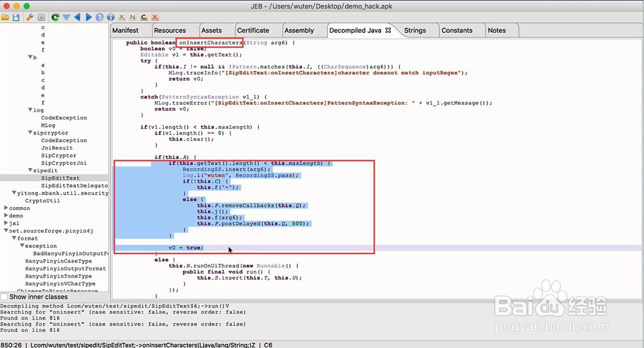Click the 'v0 = true;' code line
The image size is (644, 348).
coord(186,248)
